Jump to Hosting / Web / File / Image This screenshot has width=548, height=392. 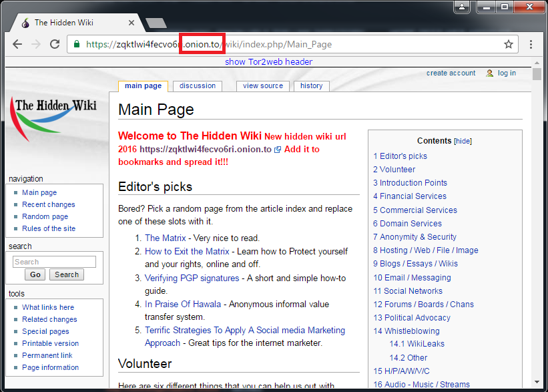pos(426,250)
